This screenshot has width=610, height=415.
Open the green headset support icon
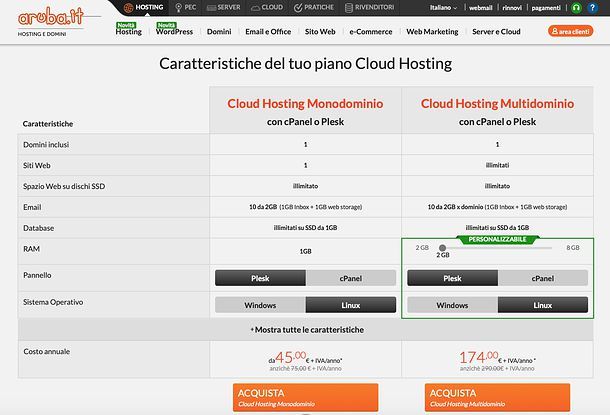pyautogui.click(x=577, y=7)
